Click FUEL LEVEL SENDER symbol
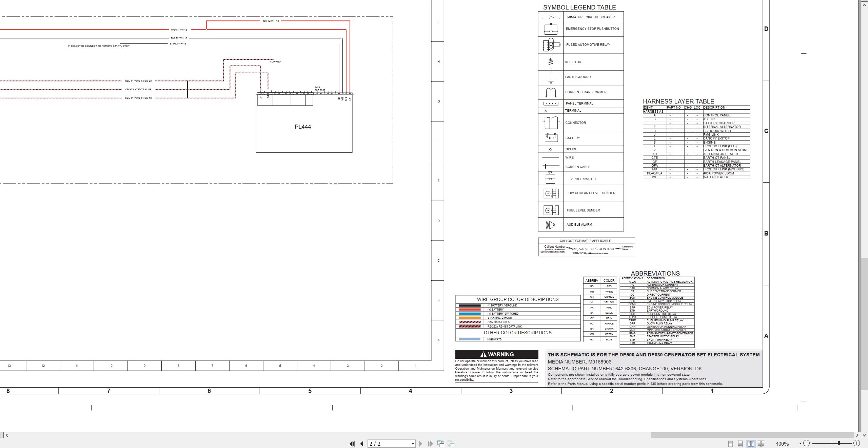Screen dimensions: 868x448 (x=551, y=210)
